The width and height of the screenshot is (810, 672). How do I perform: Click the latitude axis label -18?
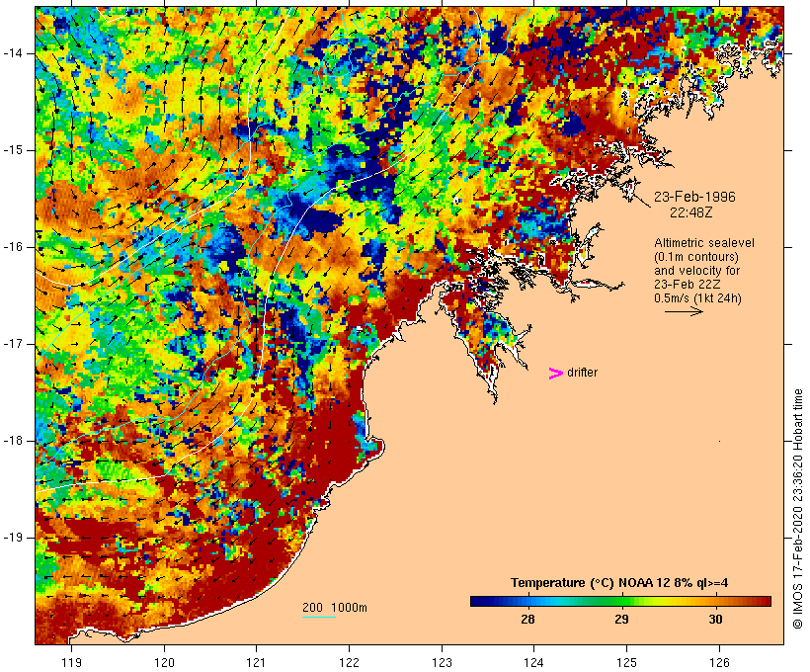(13, 441)
